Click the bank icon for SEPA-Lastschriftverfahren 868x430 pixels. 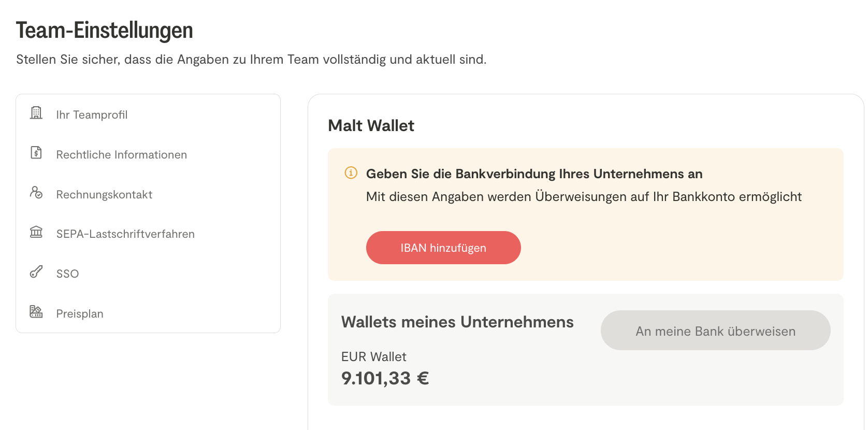(36, 232)
